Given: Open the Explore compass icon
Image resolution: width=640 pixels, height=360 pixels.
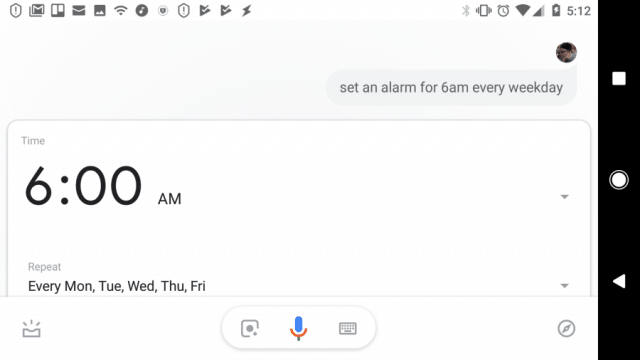Looking at the screenshot, I should [x=566, y=329].
